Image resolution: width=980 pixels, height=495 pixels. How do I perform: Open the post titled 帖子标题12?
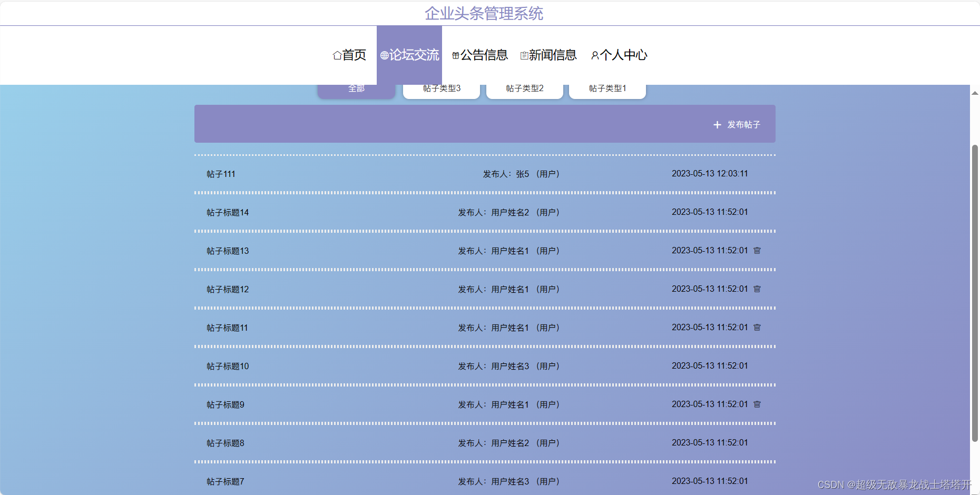point(228,290)
